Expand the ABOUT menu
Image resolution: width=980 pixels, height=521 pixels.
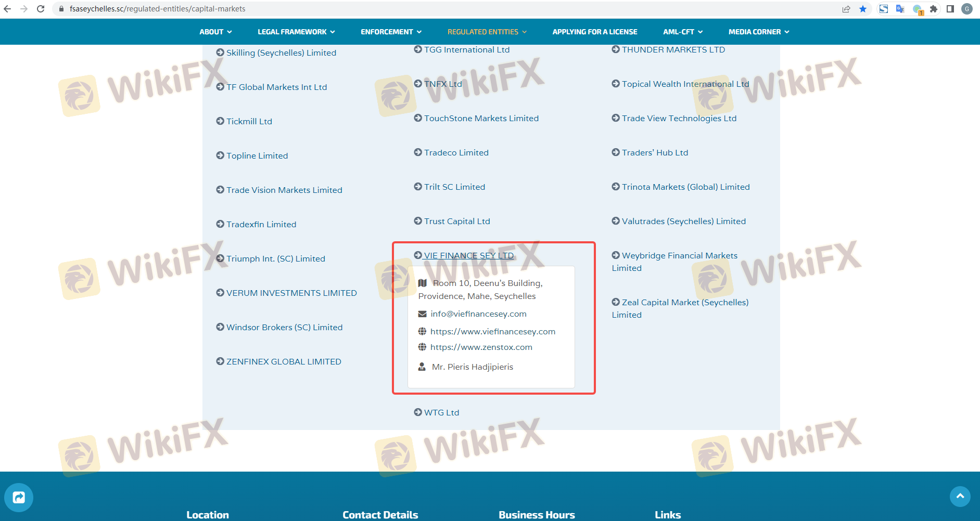point(215,32)
